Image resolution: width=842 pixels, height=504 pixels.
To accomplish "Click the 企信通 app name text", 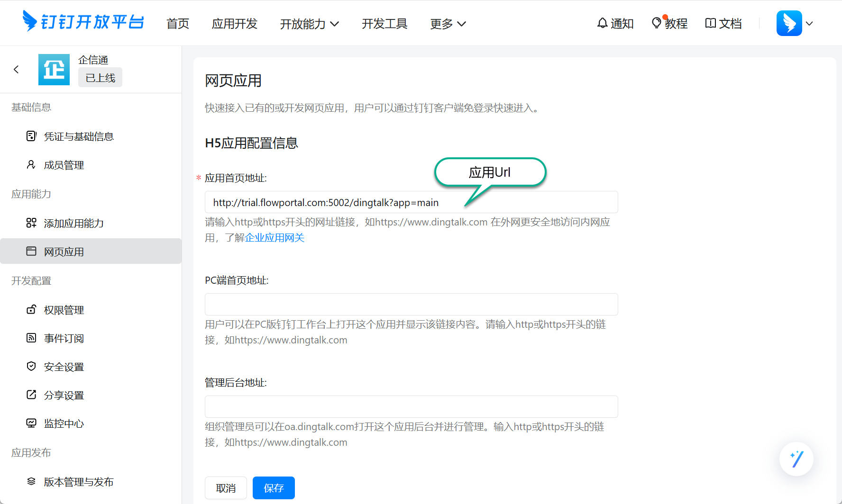I will 93,60.
